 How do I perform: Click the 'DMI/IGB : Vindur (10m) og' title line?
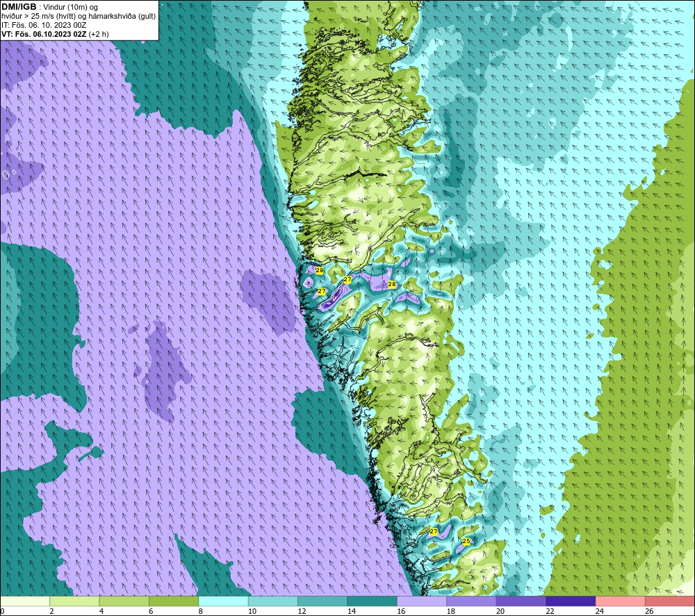click(x=49, y=7)
